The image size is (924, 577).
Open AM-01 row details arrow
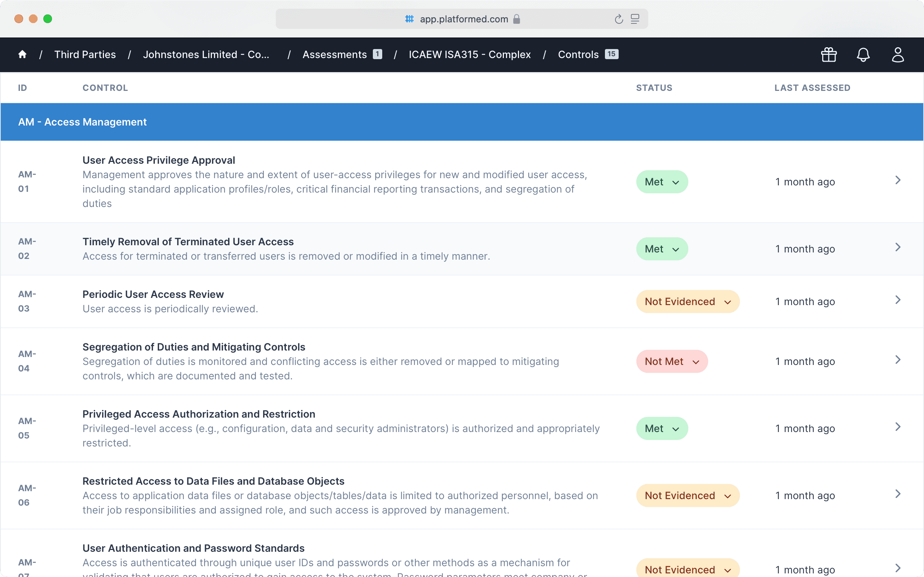[898, 180]
